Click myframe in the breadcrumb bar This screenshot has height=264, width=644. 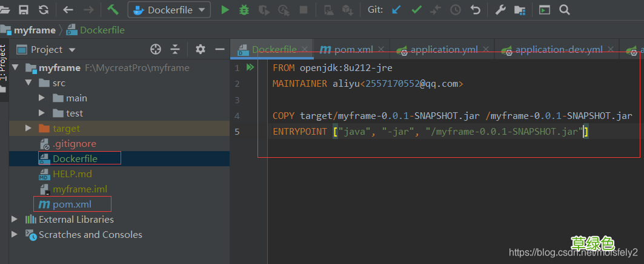pos(35,30)
